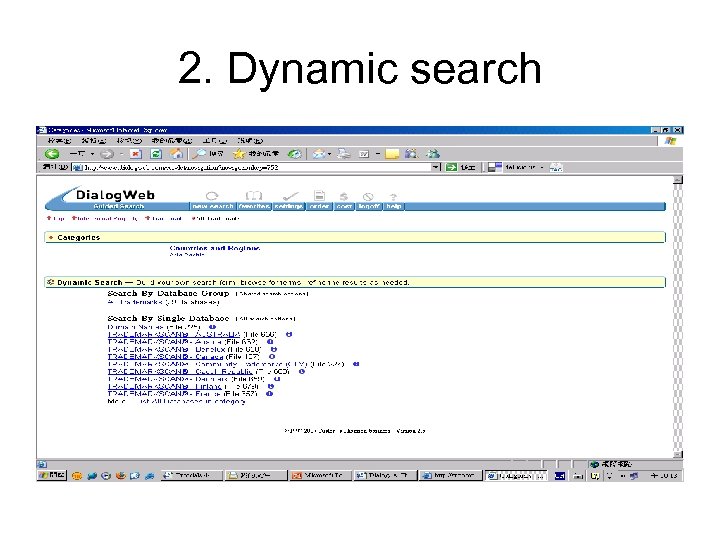This screenshot has height=540, width=720.
Task: Open the third browser menu bar item
Action: (129, 141)
